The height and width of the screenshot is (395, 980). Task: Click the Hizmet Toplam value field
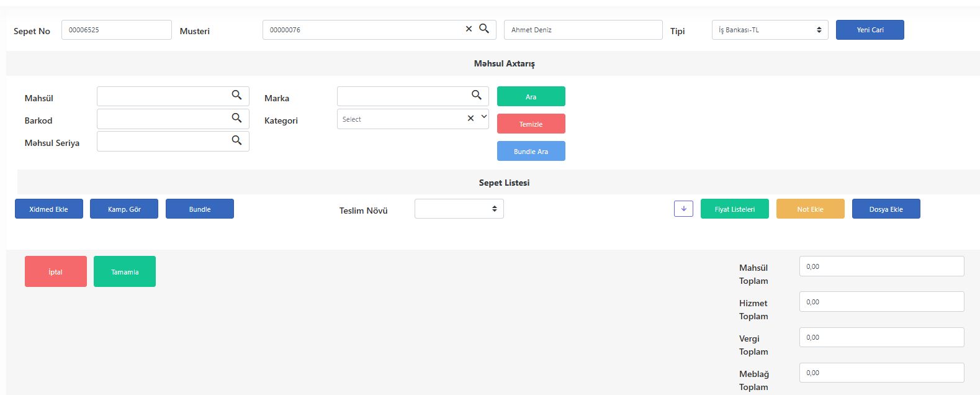[x=882, y=301]
